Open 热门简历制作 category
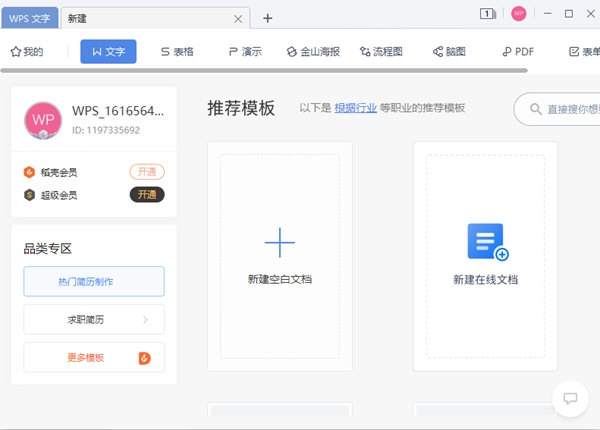Screen dimensions: 600x430 pos(94,282)
